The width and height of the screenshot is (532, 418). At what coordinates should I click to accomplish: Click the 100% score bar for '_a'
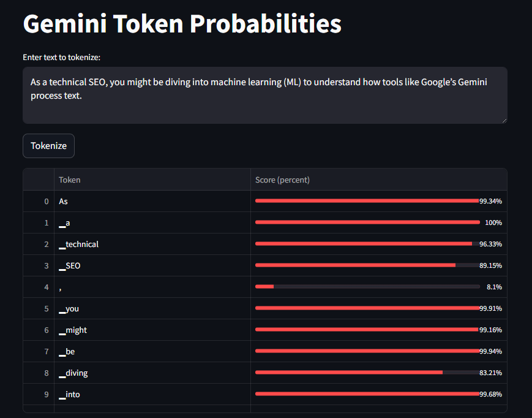pyautogui.click(x=367, y=222)
